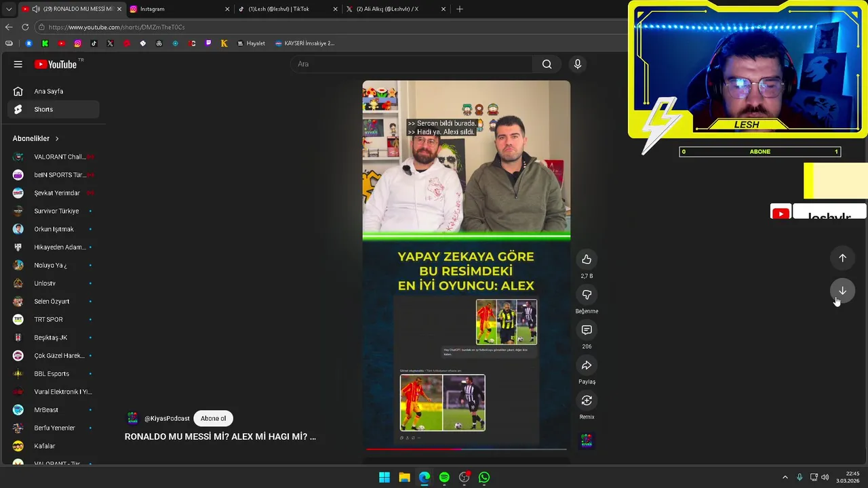Open the TikTok bookmark icon
Screen dimensions: 868x488
[94, 43]
